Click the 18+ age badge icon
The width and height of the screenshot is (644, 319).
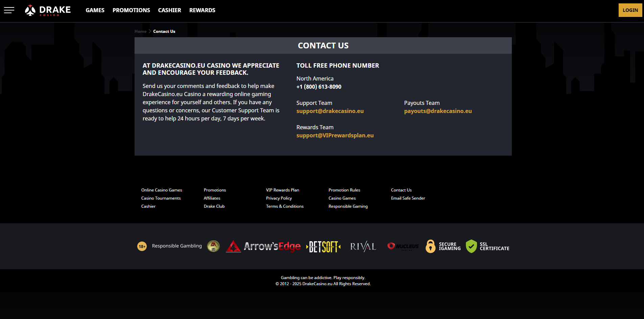point(142,246)
